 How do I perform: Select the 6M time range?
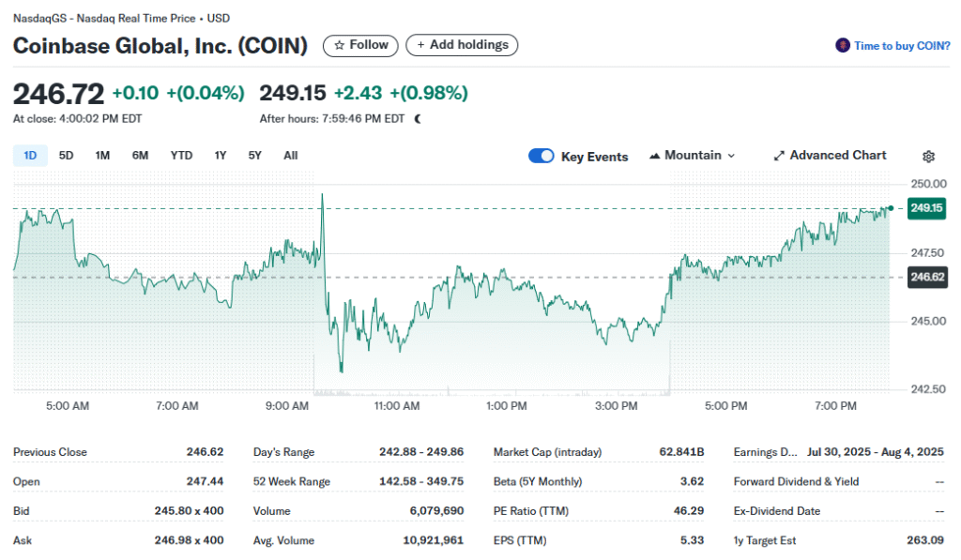pos(141,156)
